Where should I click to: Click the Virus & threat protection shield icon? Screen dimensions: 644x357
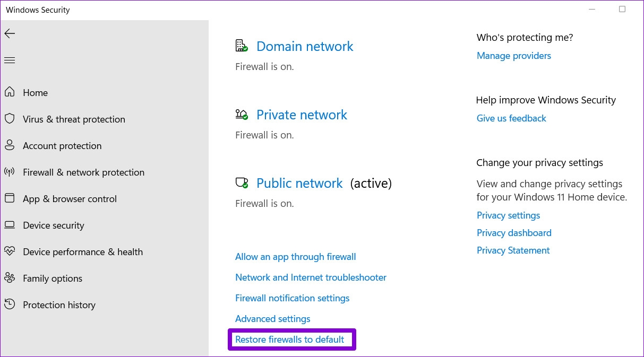10,119
